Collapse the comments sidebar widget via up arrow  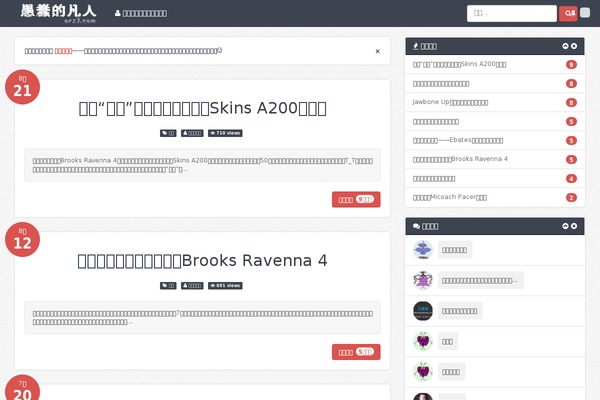click(x=565, y=226)
